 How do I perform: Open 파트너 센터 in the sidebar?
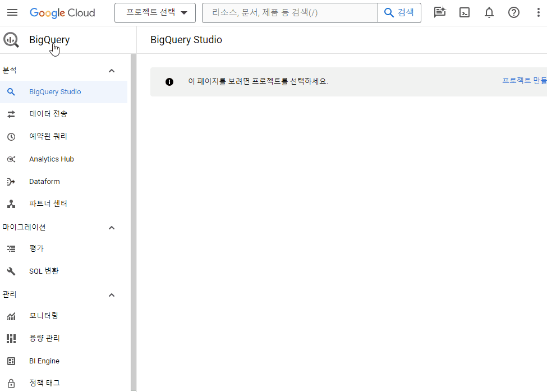tap(63, 204)
